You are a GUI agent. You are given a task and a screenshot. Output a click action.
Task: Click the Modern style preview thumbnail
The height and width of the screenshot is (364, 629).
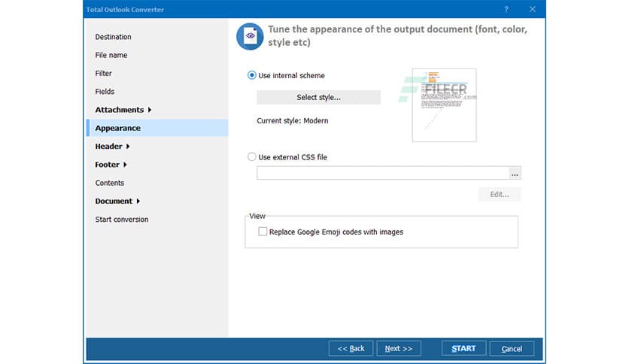click(444, 105)
